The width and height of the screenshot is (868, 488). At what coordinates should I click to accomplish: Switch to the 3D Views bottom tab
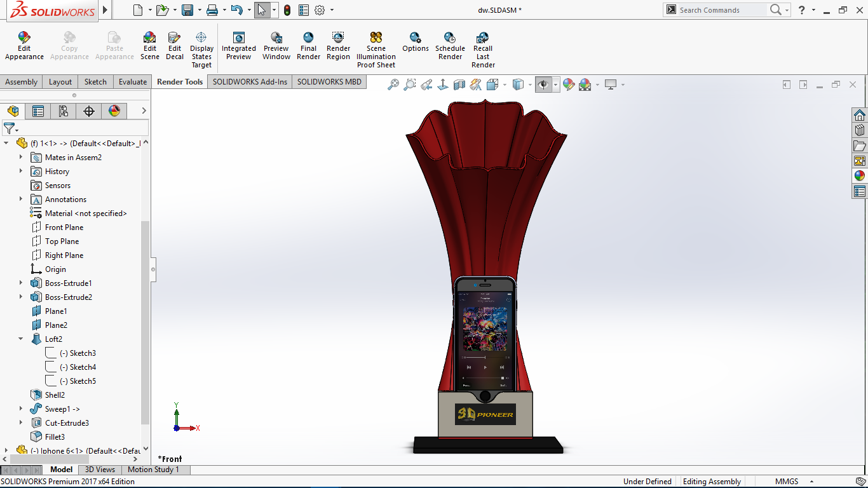tap(100, 470)
